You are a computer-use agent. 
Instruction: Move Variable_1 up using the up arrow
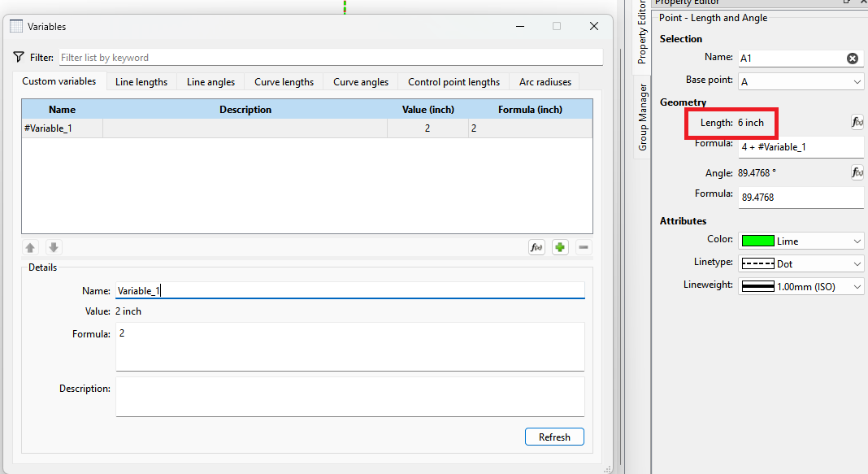(x=30, y=246)
